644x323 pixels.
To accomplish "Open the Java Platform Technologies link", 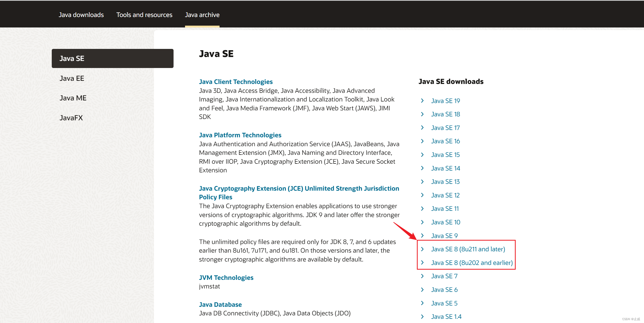I will coord(240,135).
